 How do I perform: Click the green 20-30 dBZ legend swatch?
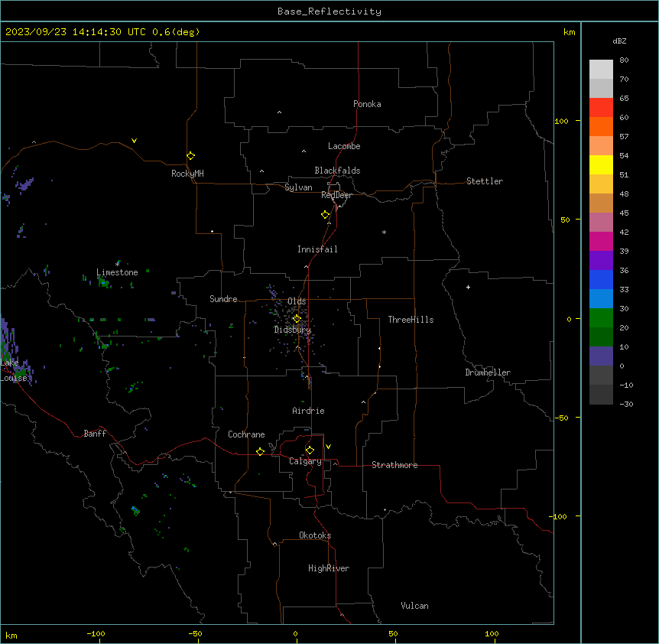(601, 318)
